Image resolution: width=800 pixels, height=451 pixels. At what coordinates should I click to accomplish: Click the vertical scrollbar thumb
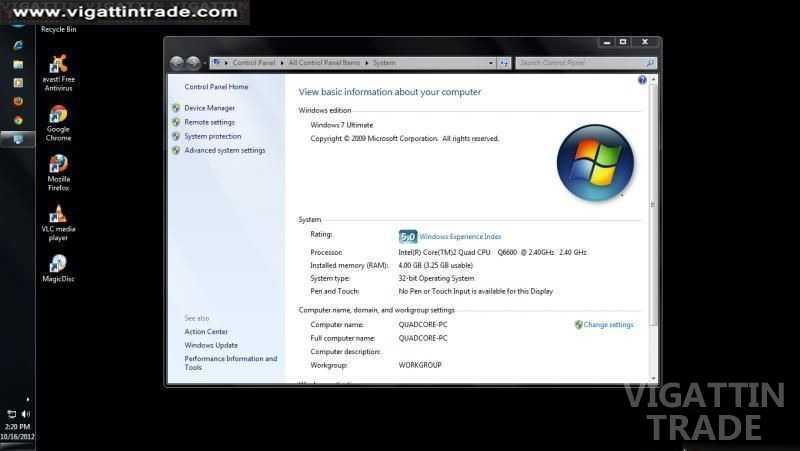click(x=653, y=204)
